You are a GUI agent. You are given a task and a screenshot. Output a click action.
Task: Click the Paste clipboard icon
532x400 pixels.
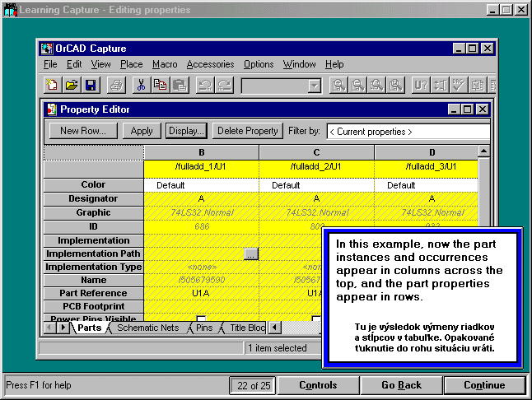[179, 85]
